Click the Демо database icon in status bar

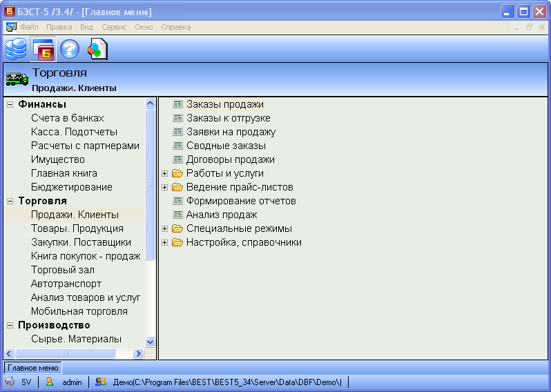[x=101, y=382]
